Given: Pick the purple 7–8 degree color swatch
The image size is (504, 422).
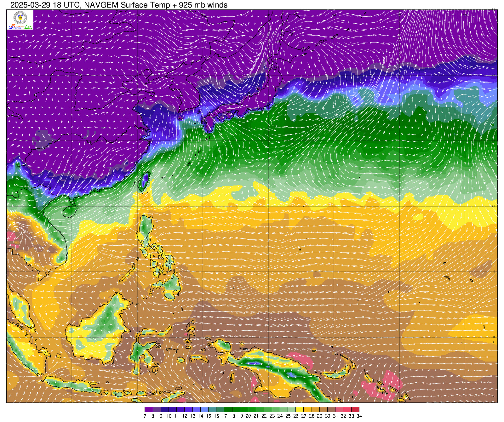Looking at the screenshot, I should coord(149,409).
